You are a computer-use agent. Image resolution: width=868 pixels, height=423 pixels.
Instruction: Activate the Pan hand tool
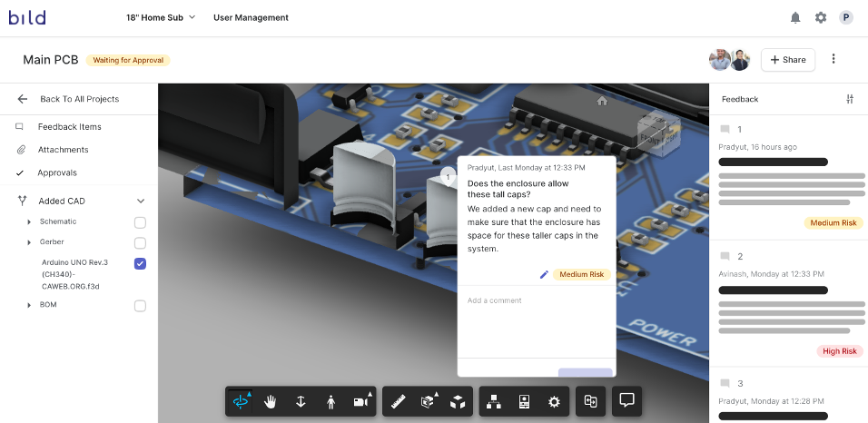[x=271, y=402]
